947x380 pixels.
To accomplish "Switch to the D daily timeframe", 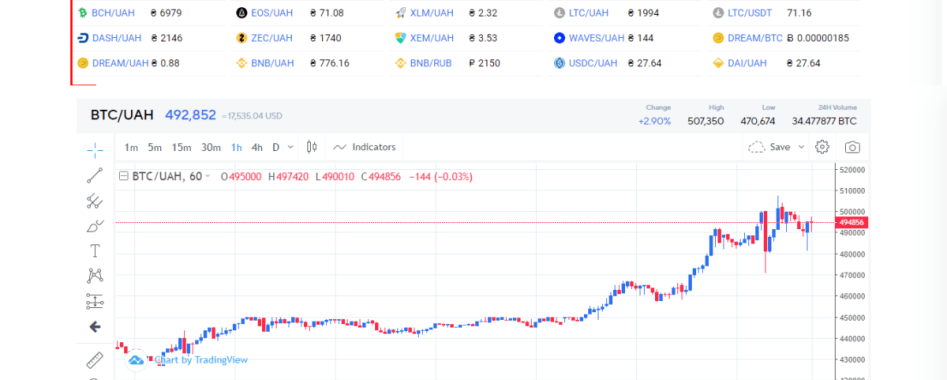I will [x=276, y=147].
